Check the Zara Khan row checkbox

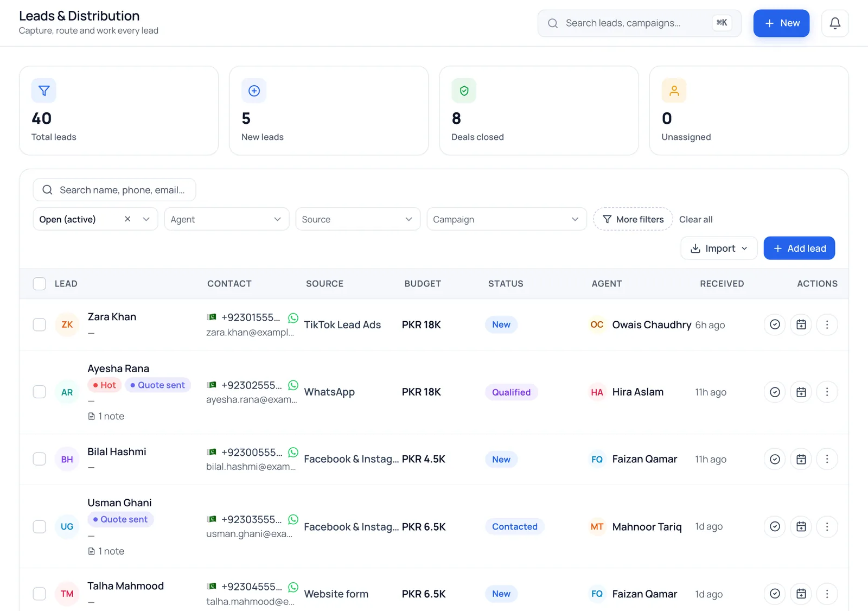pos(40,324)
